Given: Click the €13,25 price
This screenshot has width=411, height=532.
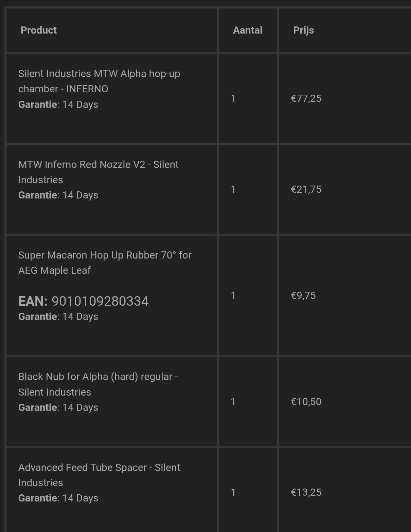Looking at the screenshot, I should click(x=306, y=492).
